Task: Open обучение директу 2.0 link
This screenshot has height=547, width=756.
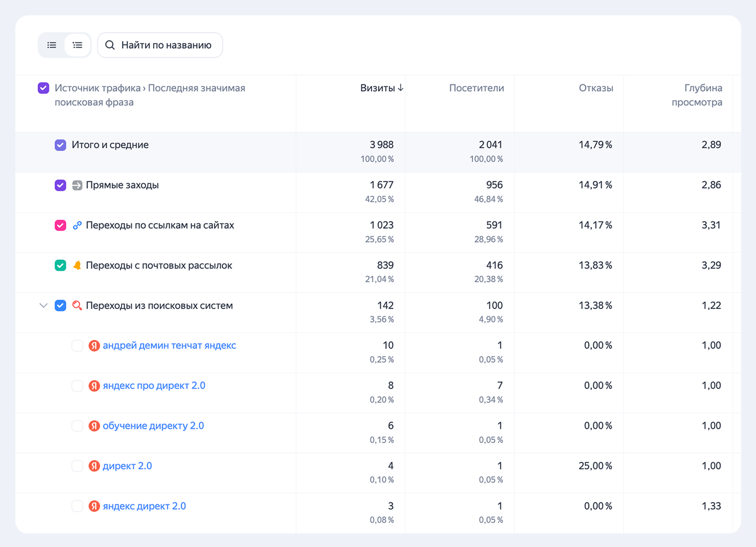Action: click(153, 426)
